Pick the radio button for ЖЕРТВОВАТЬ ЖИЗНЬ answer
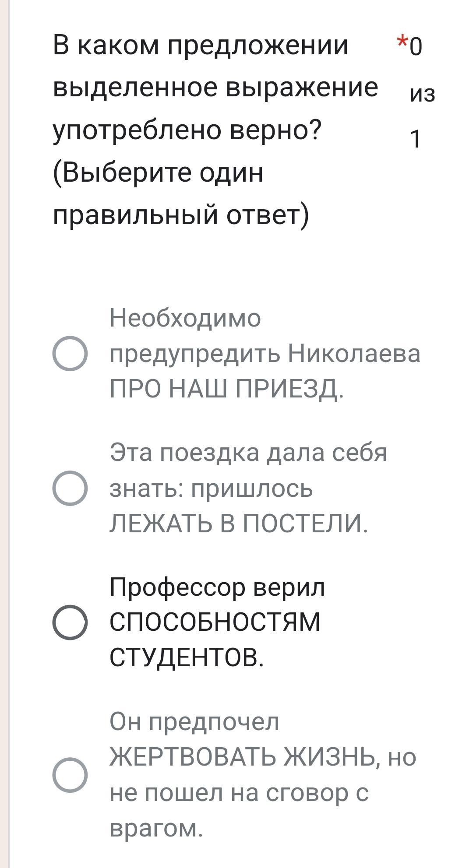The width and height of the screenshot is (473, 868). point(69,775)
